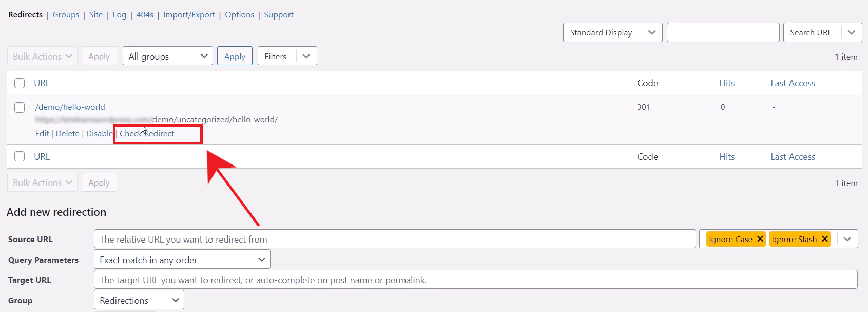
Task: Expand the source URL flags dropdown arrow
Action: (x=847, y=239)
